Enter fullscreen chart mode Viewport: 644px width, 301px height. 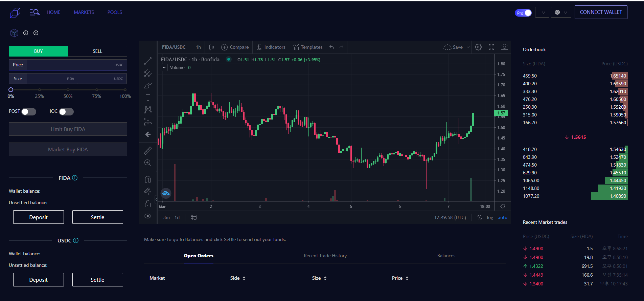point(491,47)
